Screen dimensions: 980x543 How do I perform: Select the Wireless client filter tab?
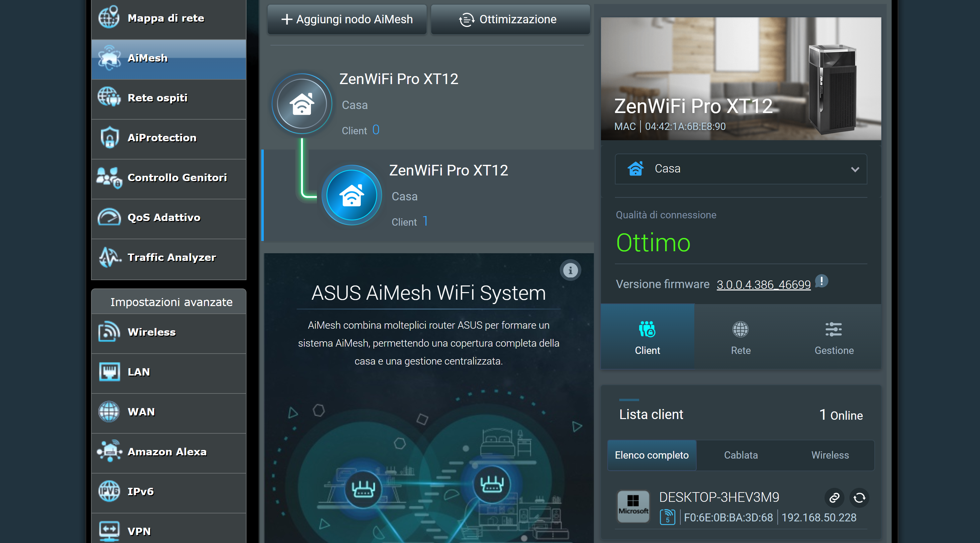830,455
